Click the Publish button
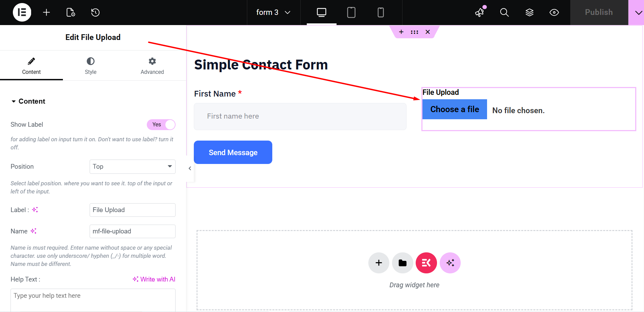 (599, 12)
